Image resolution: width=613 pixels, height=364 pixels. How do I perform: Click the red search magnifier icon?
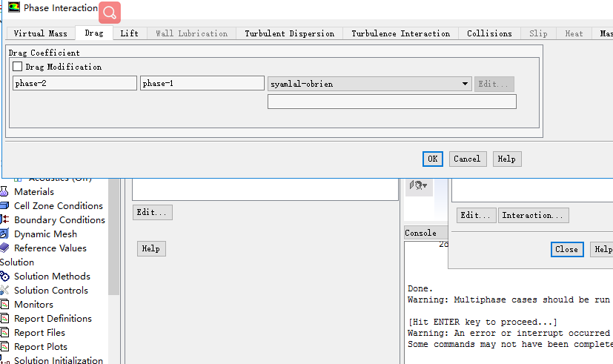110,13
